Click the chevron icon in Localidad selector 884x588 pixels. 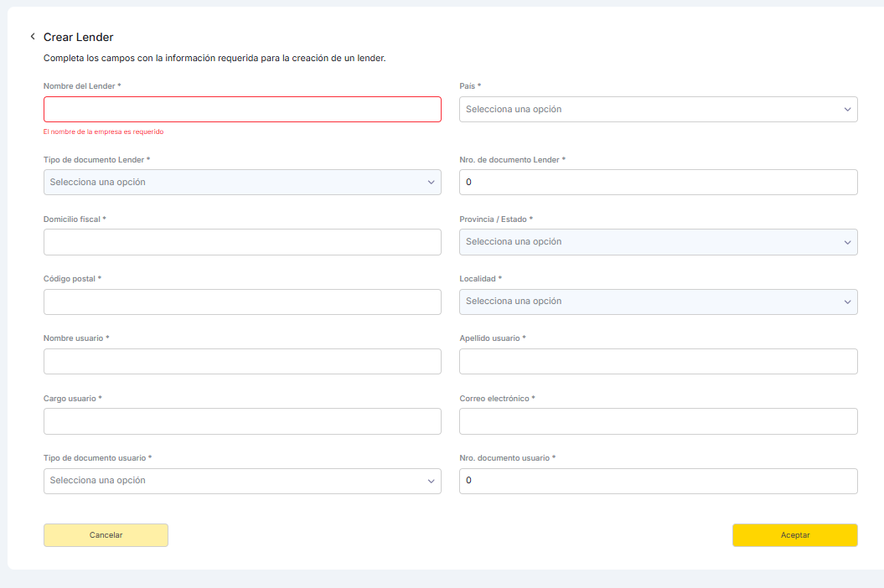click(848, 302)
